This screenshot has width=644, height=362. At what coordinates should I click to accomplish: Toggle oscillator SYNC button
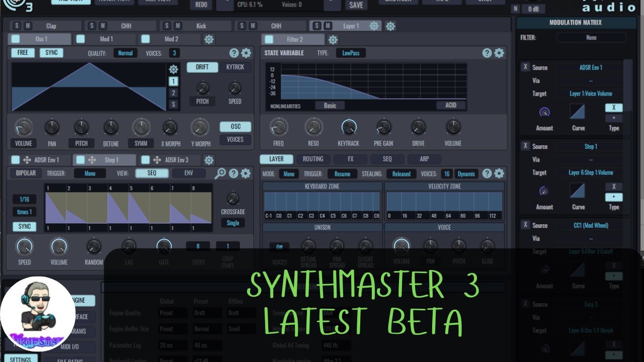[52, 53]
